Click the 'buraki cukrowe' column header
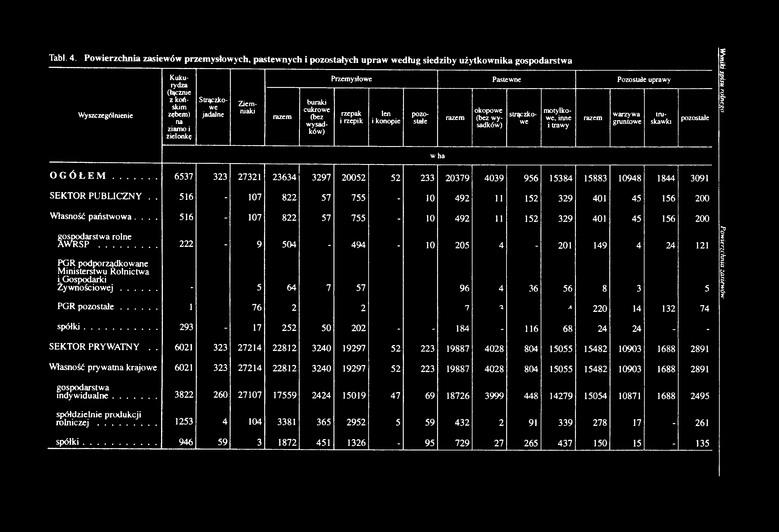The width and height of the screenshot is (779, 532). (x=316, y=117)
